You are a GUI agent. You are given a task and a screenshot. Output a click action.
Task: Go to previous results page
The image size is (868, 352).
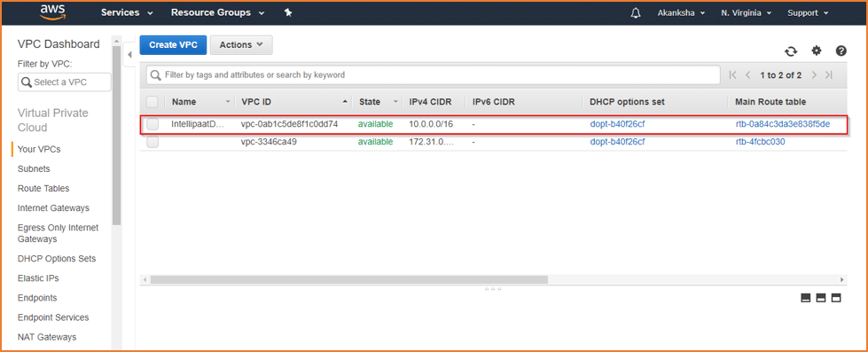(x=748, y=74)
